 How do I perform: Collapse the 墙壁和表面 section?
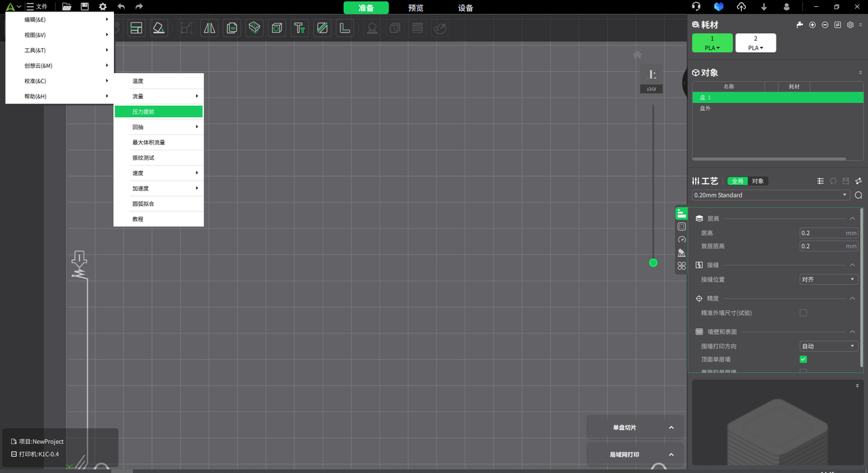[x=852, y=332]
